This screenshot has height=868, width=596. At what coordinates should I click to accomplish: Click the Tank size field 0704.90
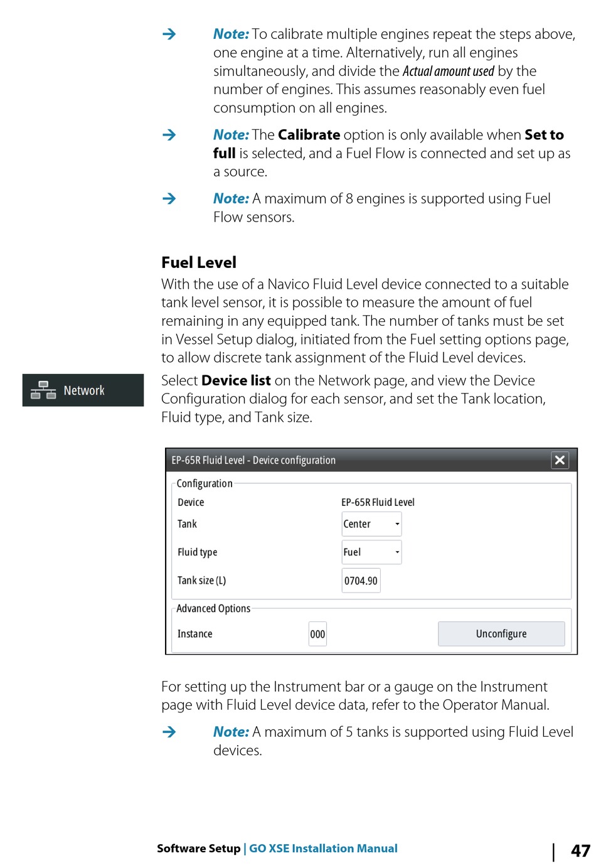[x=361, y=581]
